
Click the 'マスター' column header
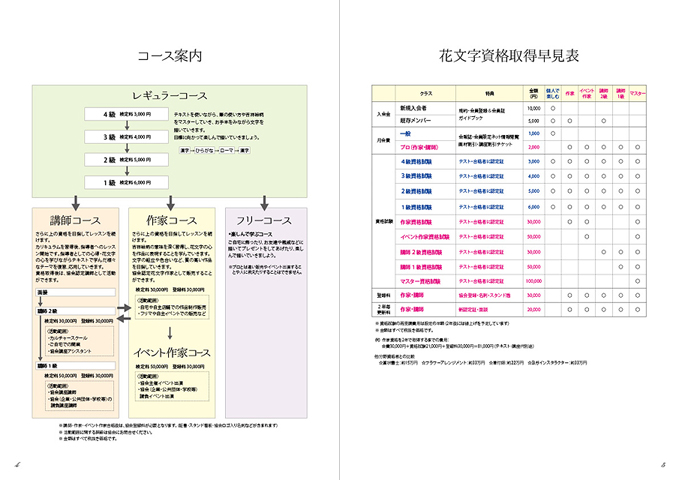(637, 94)
